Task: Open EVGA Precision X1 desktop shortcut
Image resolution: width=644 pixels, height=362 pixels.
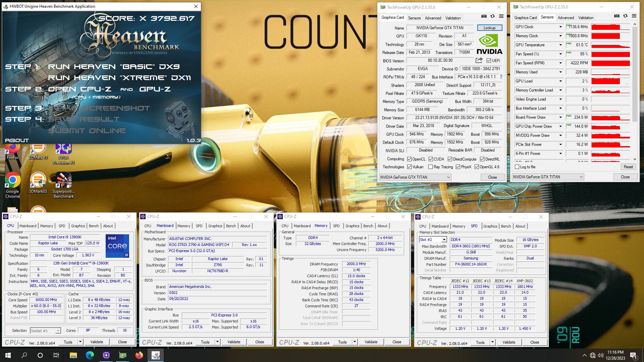Action: coord(63,154)
